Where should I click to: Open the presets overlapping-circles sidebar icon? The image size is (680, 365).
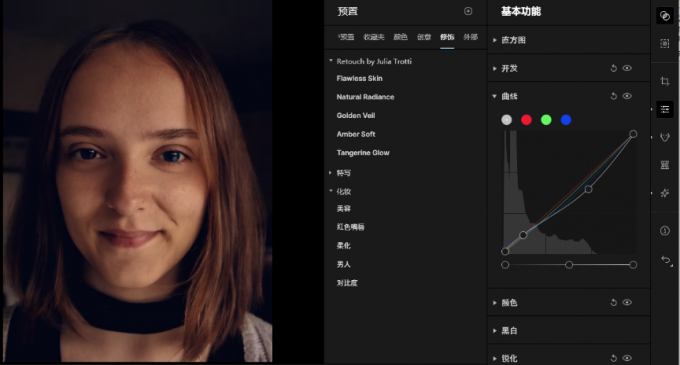[x=664, y=16]
